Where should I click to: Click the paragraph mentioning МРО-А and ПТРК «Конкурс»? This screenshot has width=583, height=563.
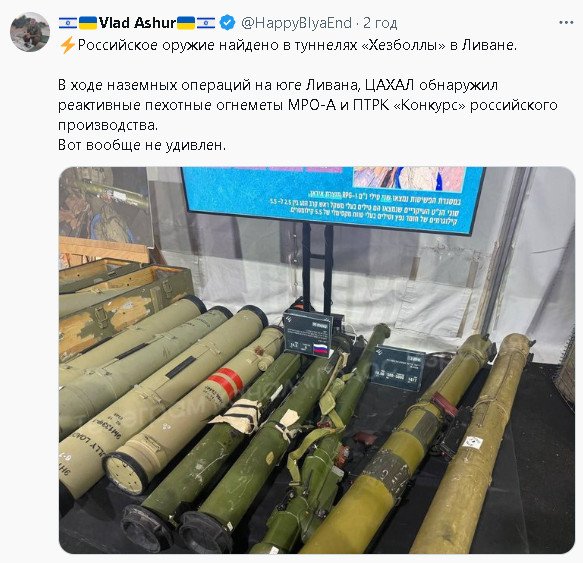click(307, 105)
